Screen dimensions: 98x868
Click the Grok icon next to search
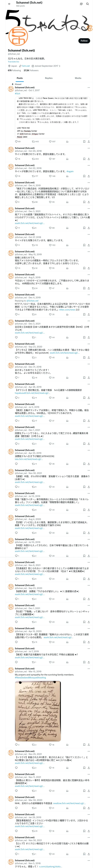tap(81, 4)
